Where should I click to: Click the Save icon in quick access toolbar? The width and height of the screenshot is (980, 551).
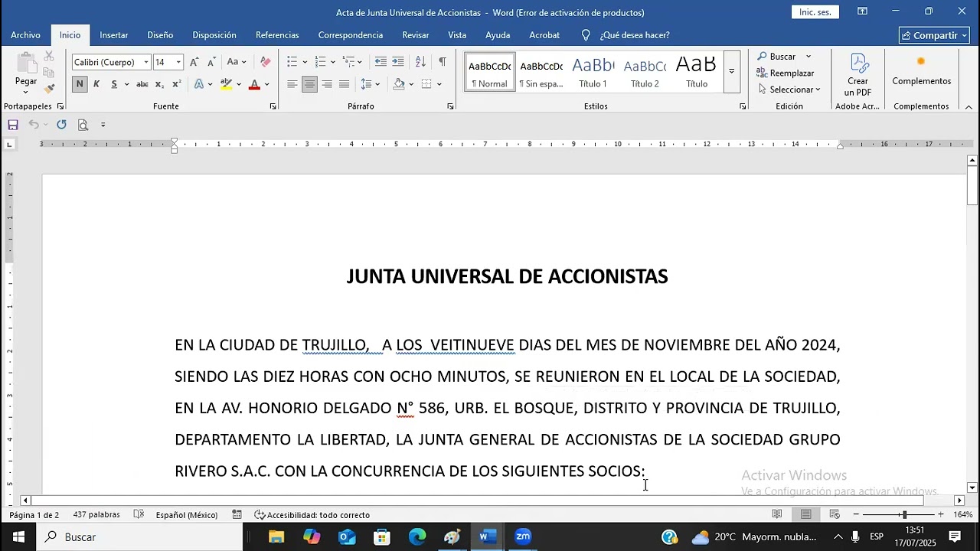(x=13, y=125)
